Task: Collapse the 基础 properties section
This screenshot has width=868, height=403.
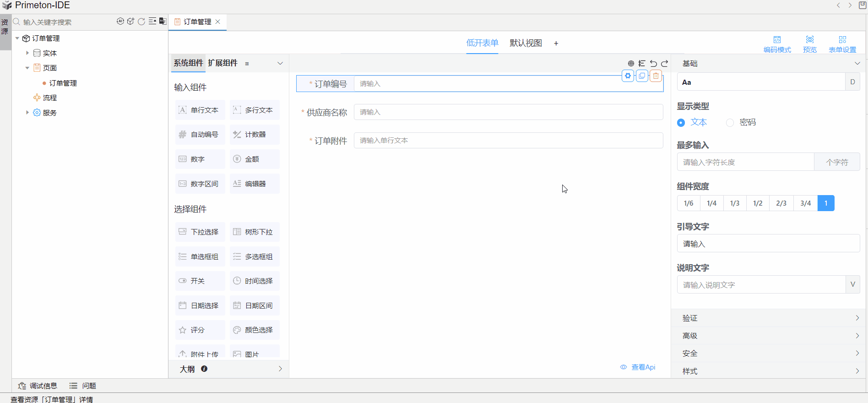Action: [x=857, y=64]
